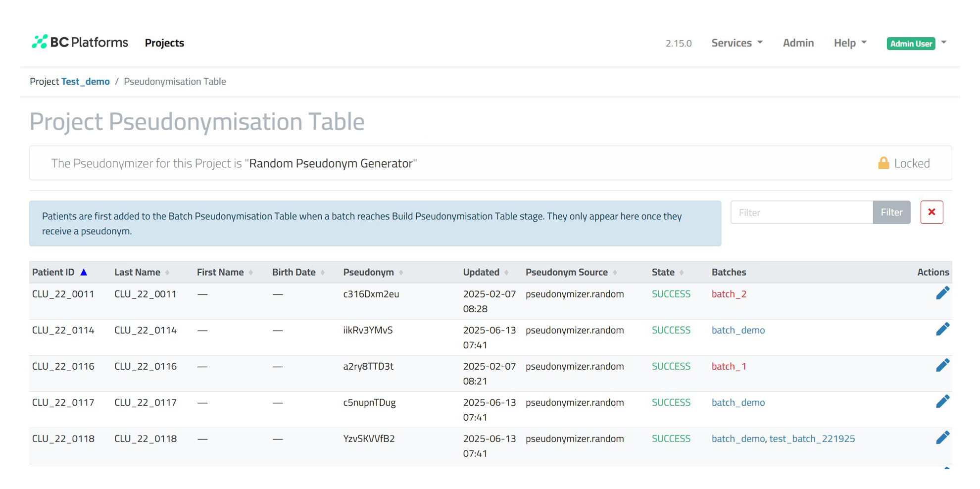Screen dimensions: 980x489
Task: Edit patient CLU_22_0011 with pencil icon
Action: pos(942,293)
